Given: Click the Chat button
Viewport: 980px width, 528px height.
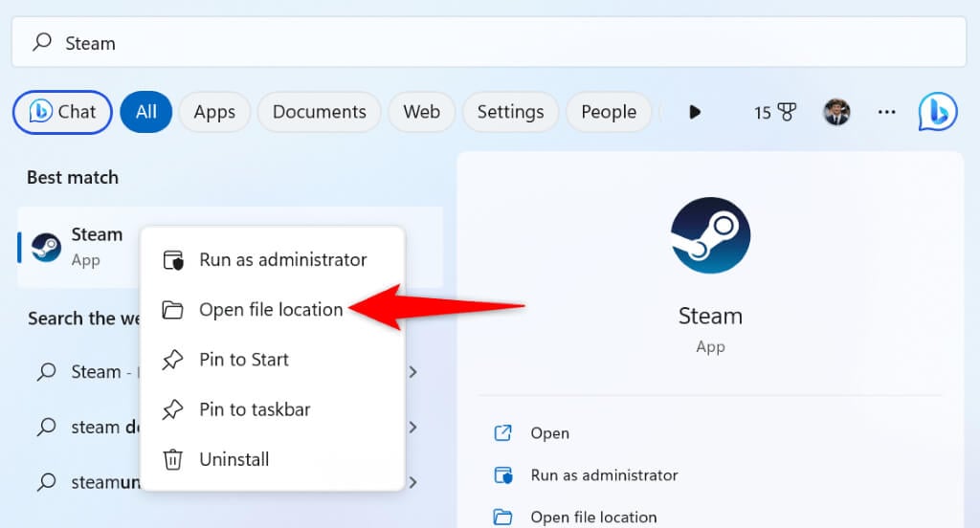Looking at the screenshot, I should click(62, 112).
